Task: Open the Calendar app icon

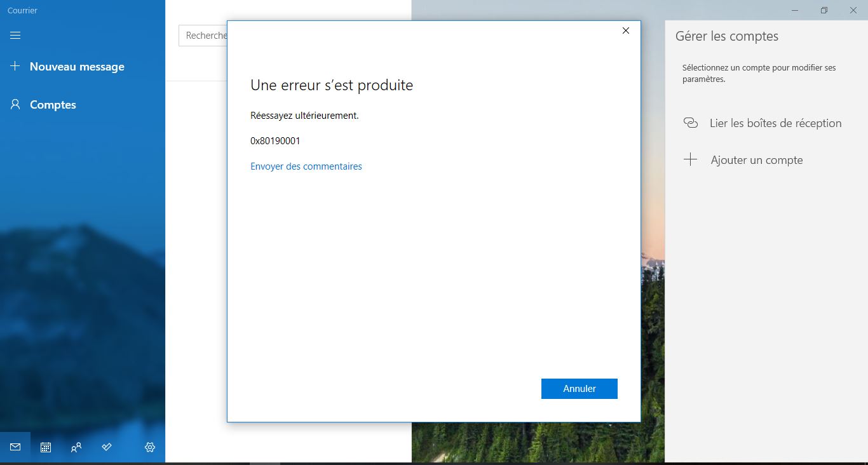Action: (x=46, y=447)
